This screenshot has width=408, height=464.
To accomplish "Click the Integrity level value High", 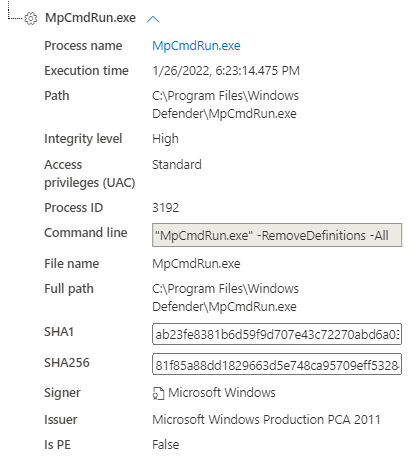I will pyautogui.click(x=165, y=139).
